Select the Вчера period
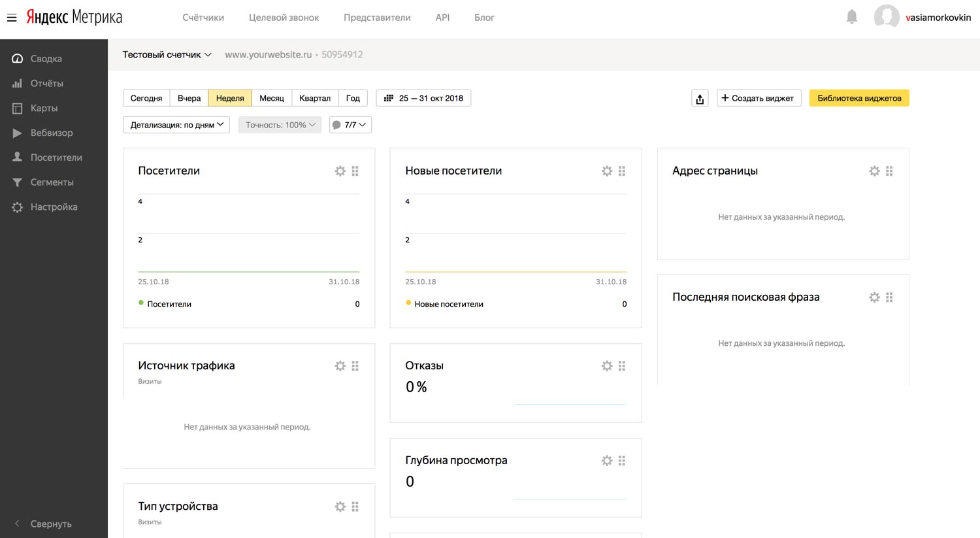The width and height of the screenshot is (980, 538). point(189,98)
